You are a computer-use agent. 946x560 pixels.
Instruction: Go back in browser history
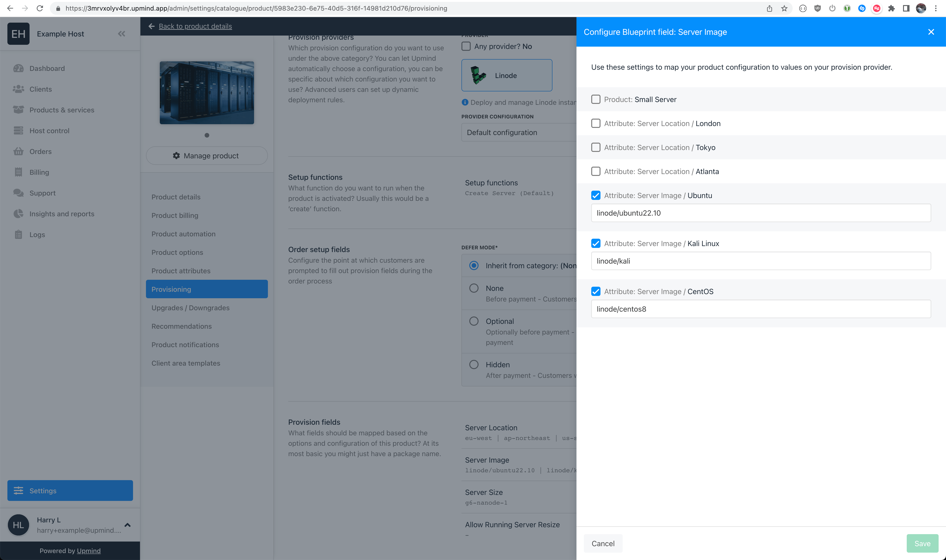10,8
